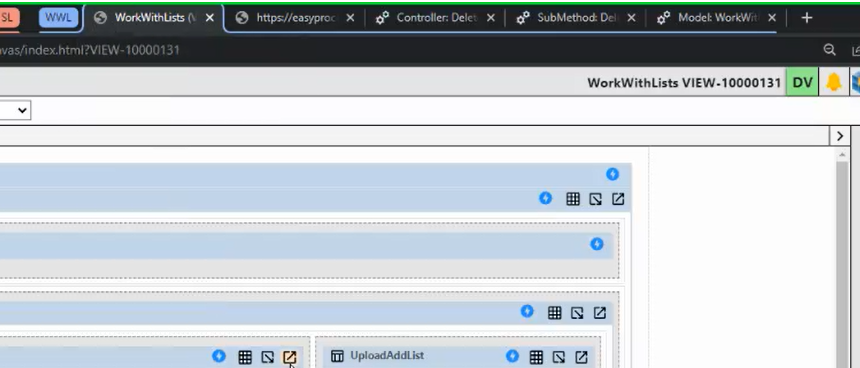
Task: Click grid icon in header directly above UploadAddList
Action: pyautogui.click(x=555, y=313)
